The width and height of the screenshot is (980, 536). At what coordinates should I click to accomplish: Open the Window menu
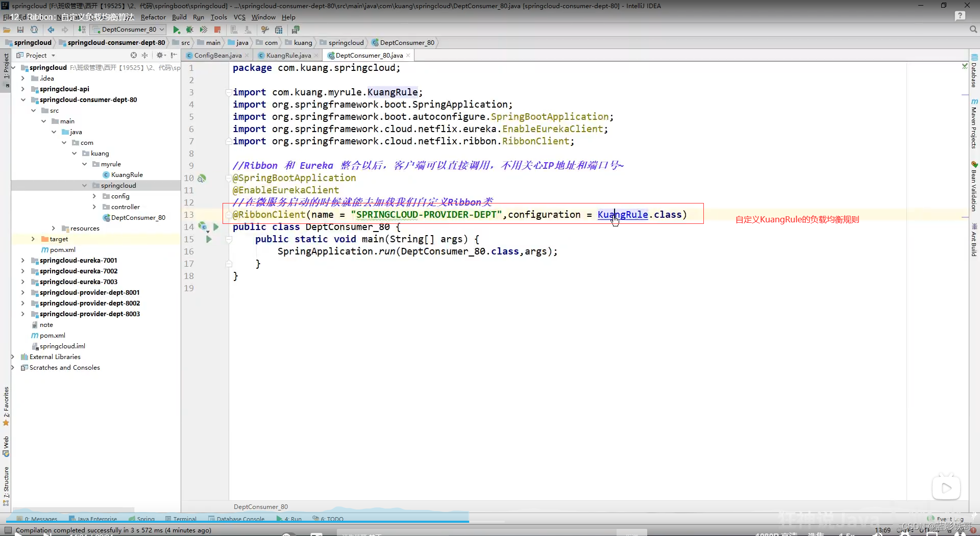(263, 17)
